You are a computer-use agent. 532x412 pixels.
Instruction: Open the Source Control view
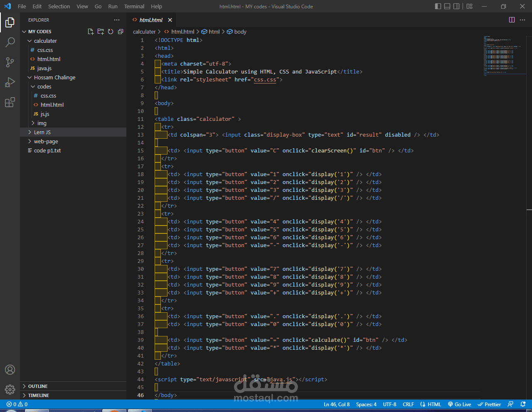10,62
